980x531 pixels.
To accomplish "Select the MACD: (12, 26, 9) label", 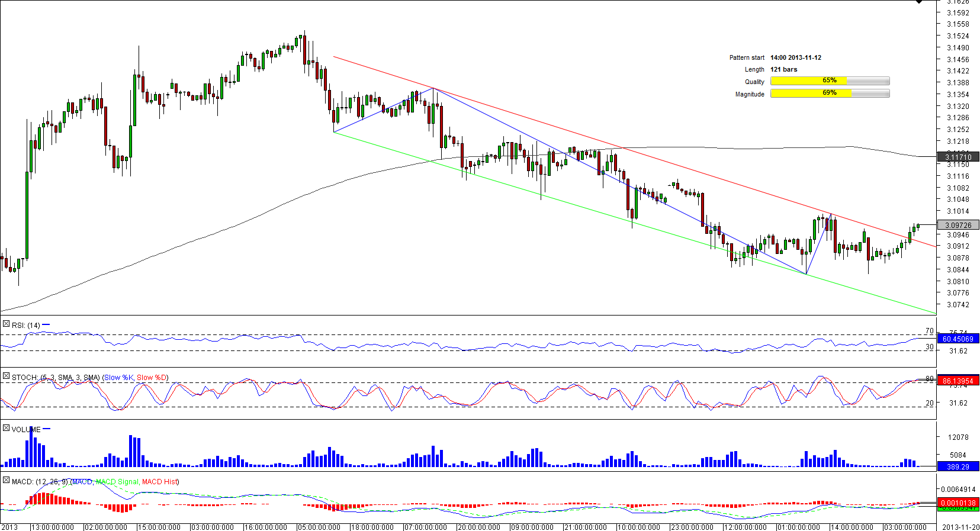I will tap(40, 481).
